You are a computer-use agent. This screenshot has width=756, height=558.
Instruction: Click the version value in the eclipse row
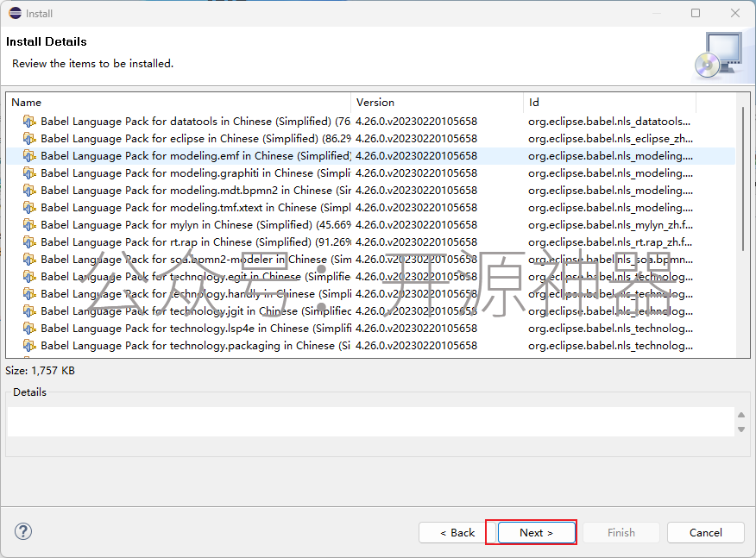pos(416,139)
